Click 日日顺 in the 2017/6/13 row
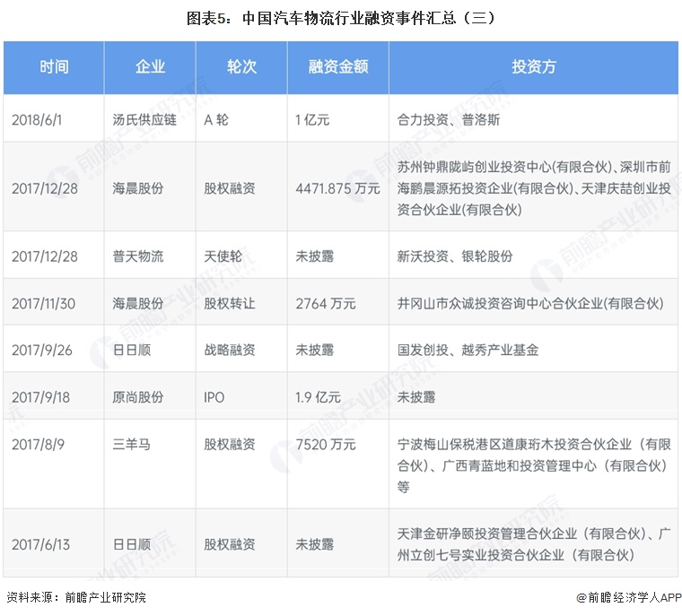Image resolution: width=682 pixels, height=616 pixels. coord(132,544)
